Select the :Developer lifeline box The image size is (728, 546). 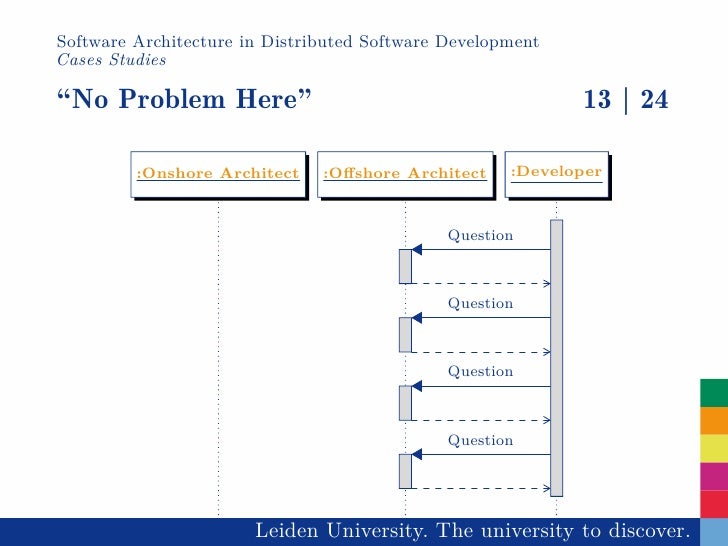tap(556, 174)
